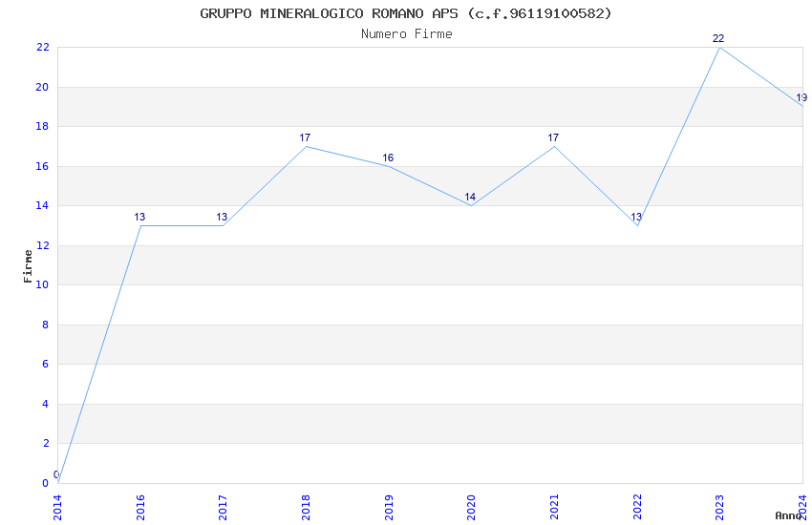The image size is (812, 525).
Task: Click the data value 13 above 2022
Action: (636, 218)
